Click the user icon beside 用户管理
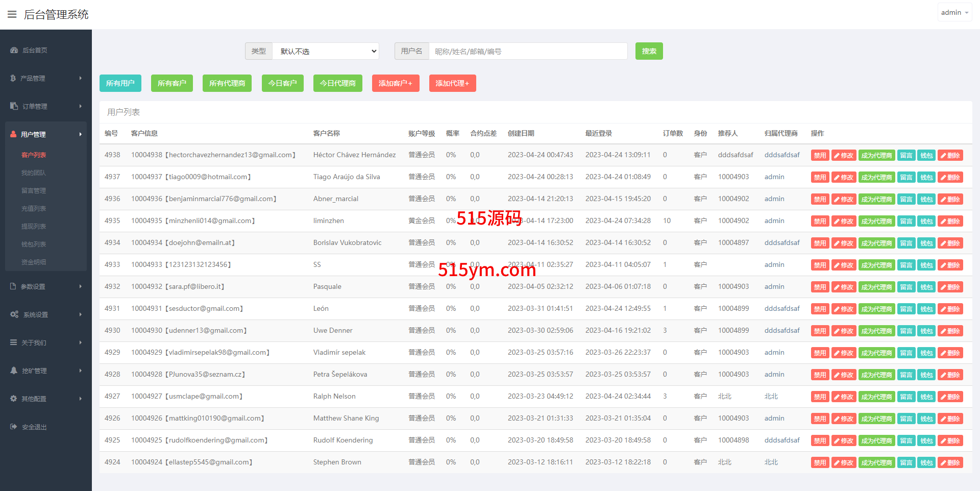The image size is (980, 491). tap(13, 134)
